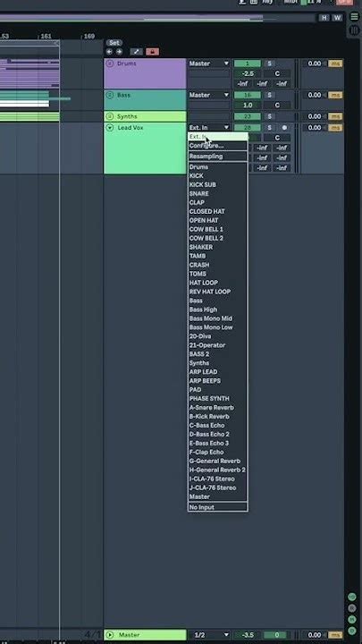
Task: Arm the Lead Vox track for recording
Action: pyautogui.click(x=284, y=128)
